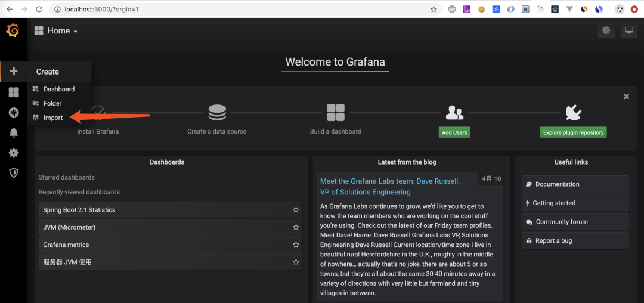644x303 pixels.
Task: Click the Explore plugin repository button
Action: pos(573,132)
